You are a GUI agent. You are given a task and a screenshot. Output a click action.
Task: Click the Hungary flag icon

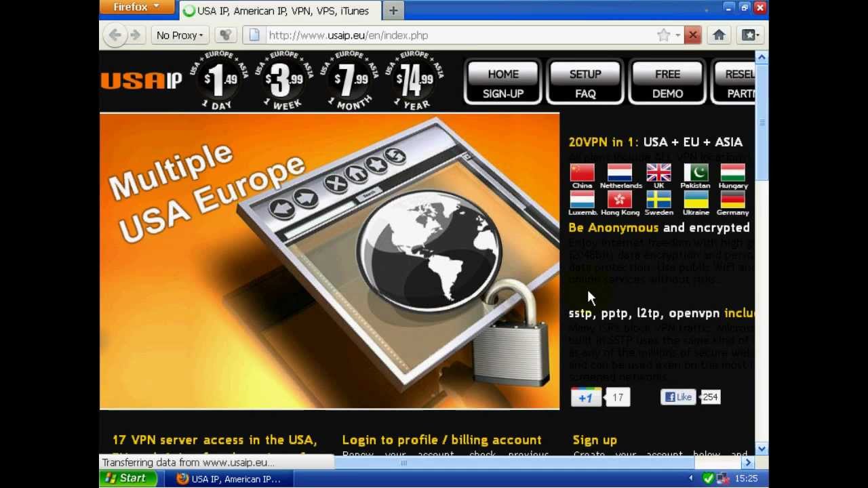coord(733,172)
